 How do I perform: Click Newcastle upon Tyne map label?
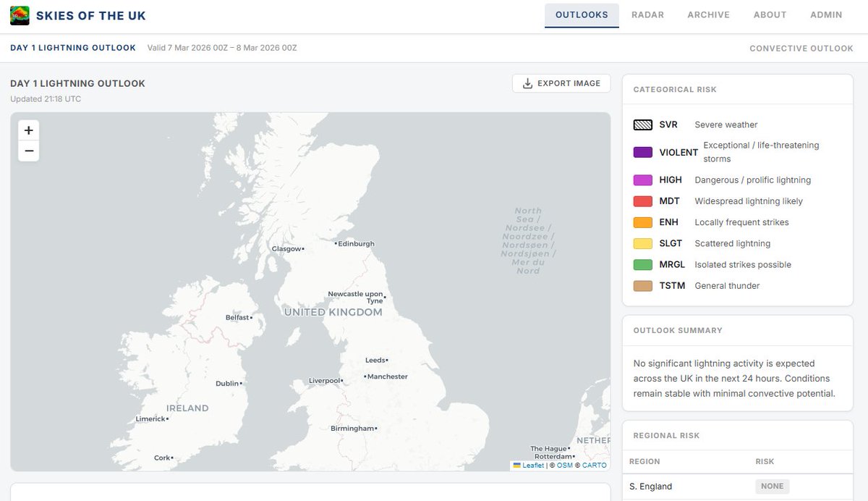coord(357,297)
